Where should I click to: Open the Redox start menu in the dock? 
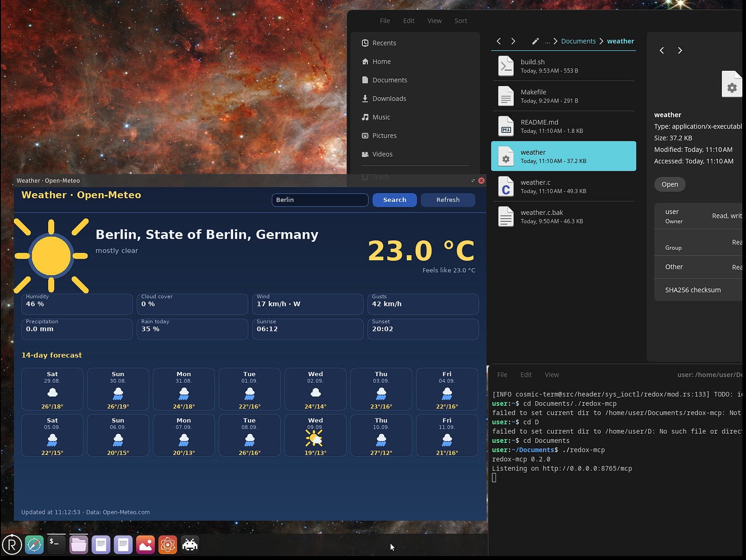[12, 544]
